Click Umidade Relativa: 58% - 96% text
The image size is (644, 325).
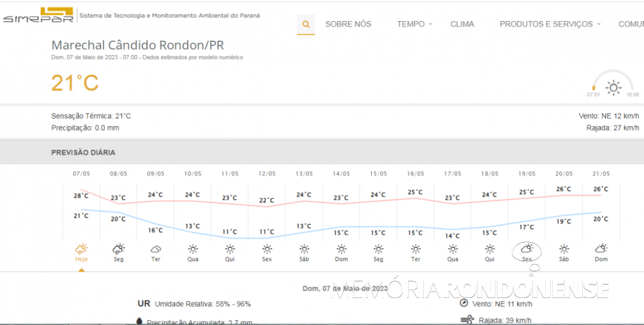[x=203, y=304]
